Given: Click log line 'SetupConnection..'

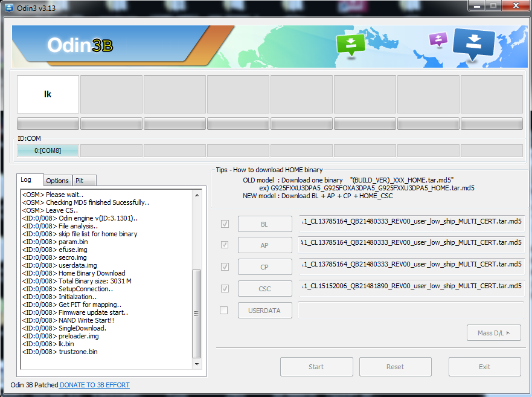Looking at the screenshot, I should (x=68, y=289).
